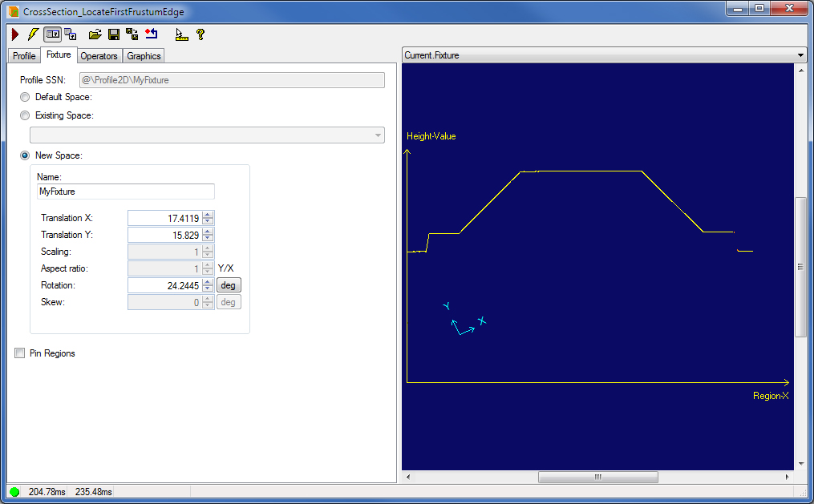Increase Translation X with the up stepper arrow

(209, 215)
